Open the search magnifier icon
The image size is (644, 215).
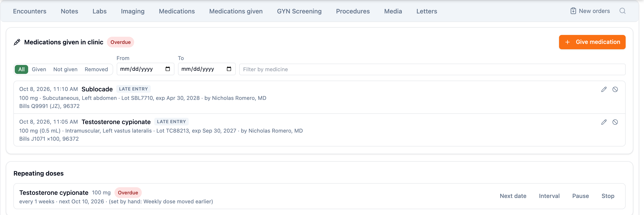point(622,11)
